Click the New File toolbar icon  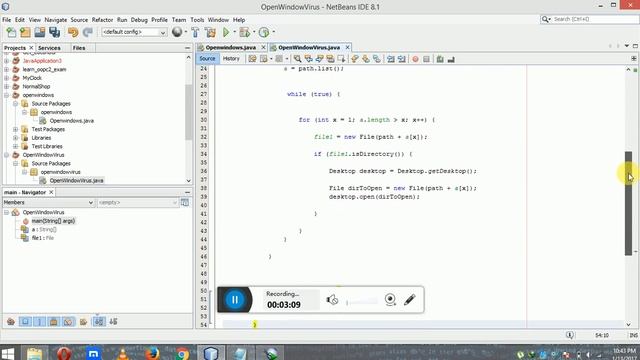click(x=11, y=32)
